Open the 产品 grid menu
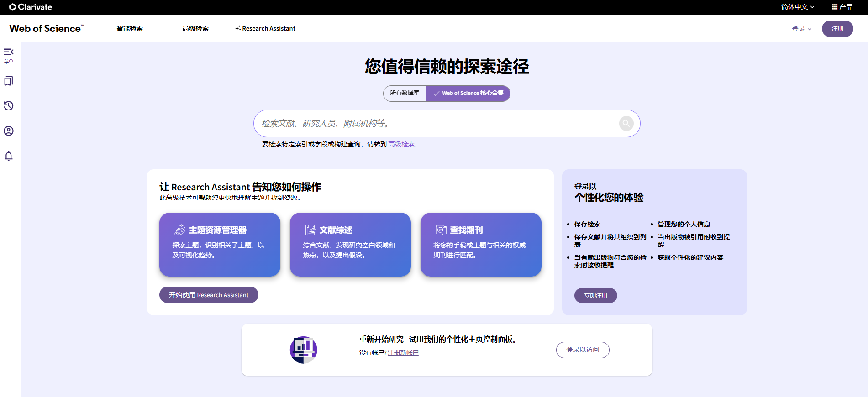Image resolution: width=868 pixels, height=397 pixels. pyautogui.click(x=842, y=7)
